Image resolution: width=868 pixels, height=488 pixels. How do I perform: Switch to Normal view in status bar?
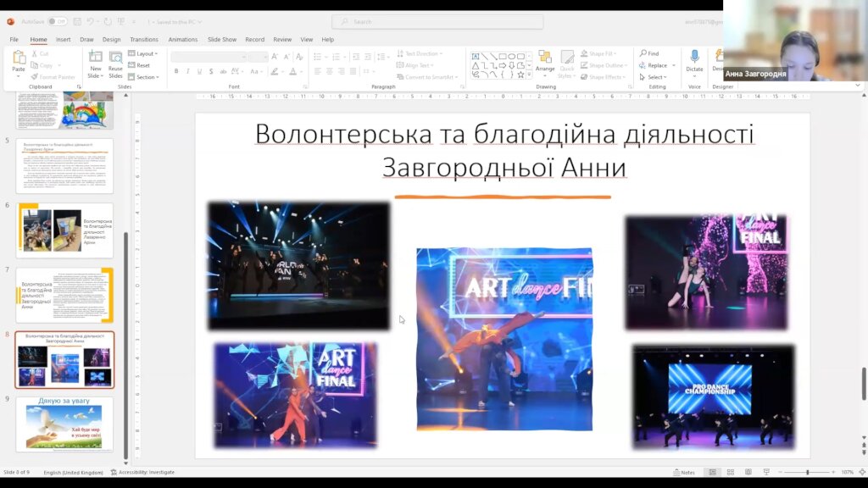pos(712,472)
